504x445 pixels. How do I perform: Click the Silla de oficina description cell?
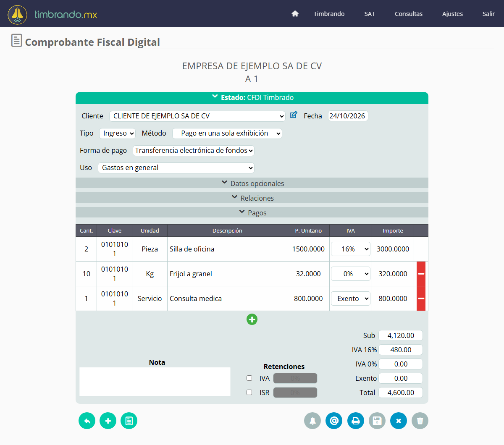coord(227,249)
